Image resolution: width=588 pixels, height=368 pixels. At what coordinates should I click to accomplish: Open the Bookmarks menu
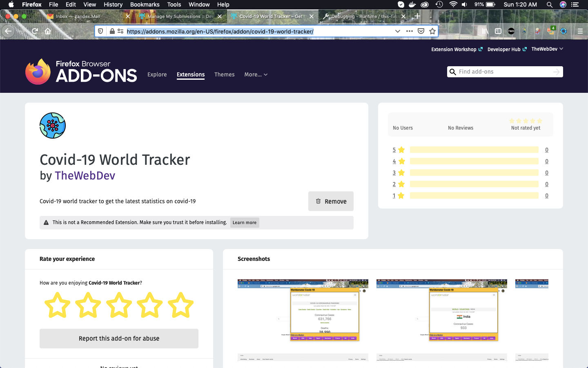pyautogui.click(x=145, y=4)
